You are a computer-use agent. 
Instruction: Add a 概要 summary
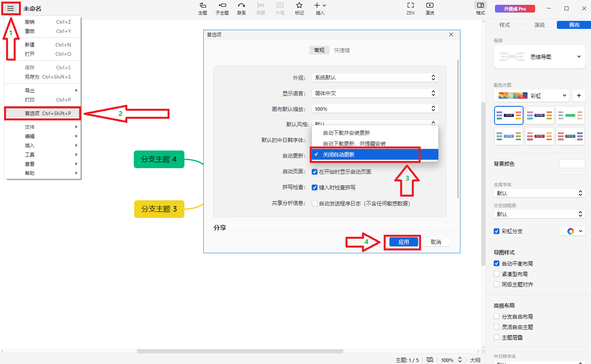pyautogui.click(x=261, y=8)
